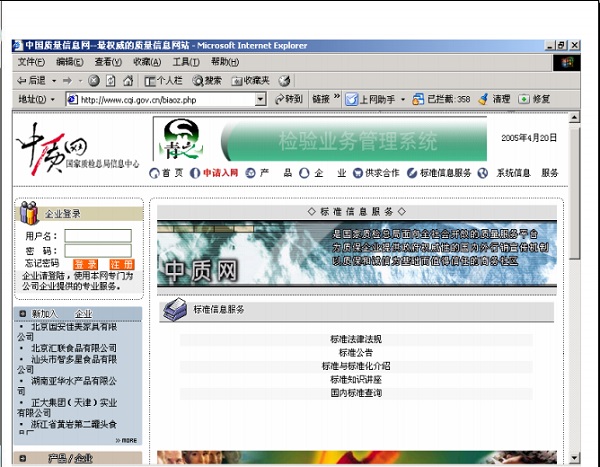Image resolution: width=600 pixels, height=467 pixels.
Task: Expand the address bar URL dropdown
Action: (260, 100)
